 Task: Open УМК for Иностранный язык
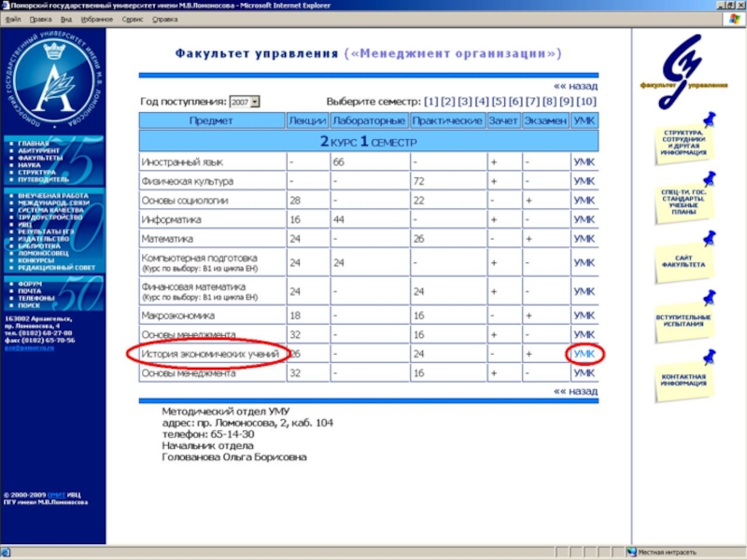point(585,162)
